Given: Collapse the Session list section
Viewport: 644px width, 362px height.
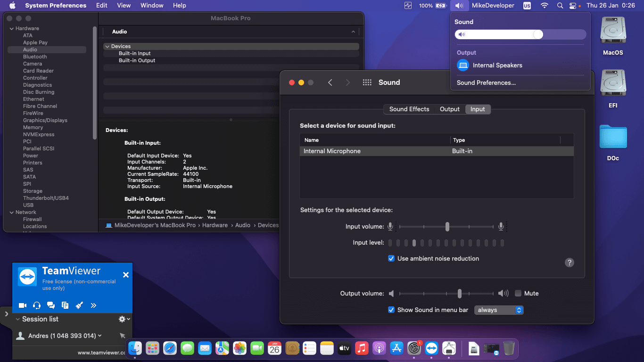Looking at the screenshot, I should click(x=17, y=319).
